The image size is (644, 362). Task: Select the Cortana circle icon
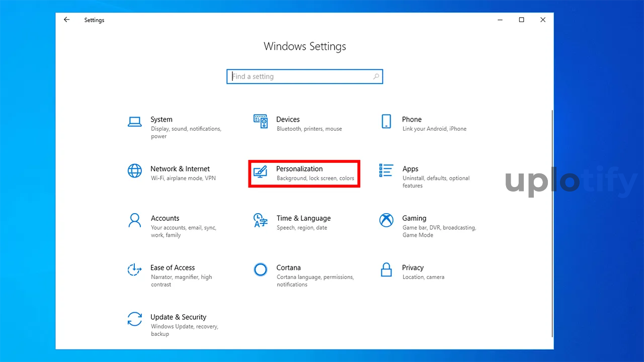[x=260, y=269]
